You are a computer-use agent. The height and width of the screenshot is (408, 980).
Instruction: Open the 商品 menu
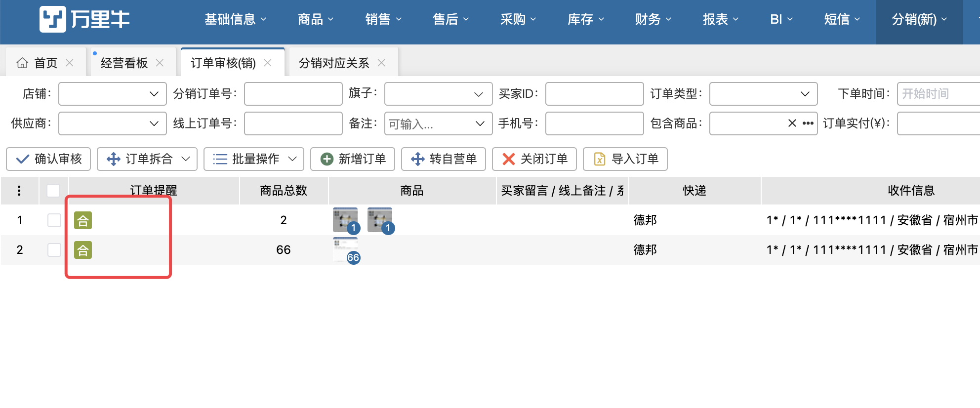[x=316, y=19]
